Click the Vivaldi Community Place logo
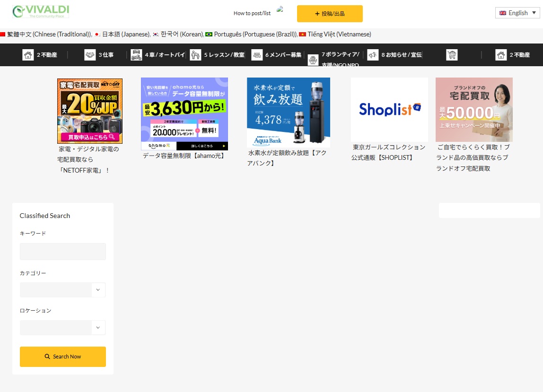 coord(41,12)
